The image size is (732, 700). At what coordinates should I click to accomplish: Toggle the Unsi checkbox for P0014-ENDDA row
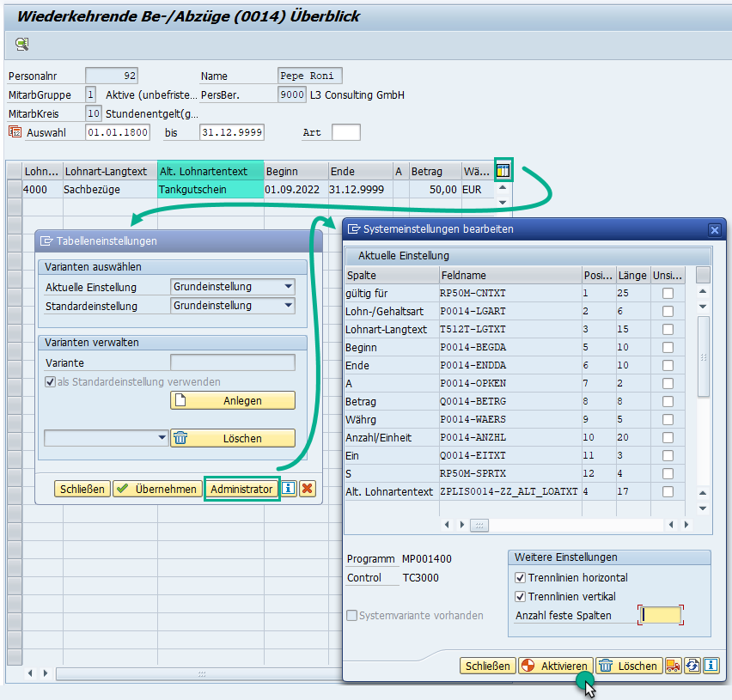coord(668,365)
